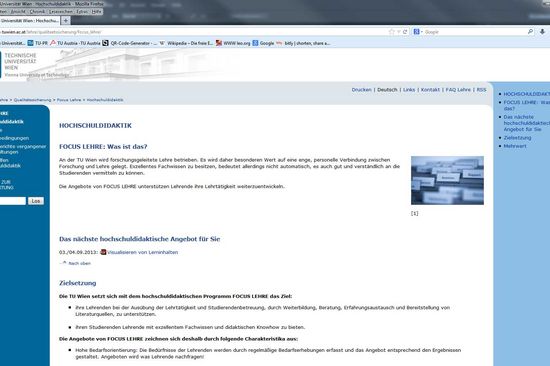Open the WWW leo.org bookmark
The width and height of the screenshot is (550, 366).
pos(233,43)
